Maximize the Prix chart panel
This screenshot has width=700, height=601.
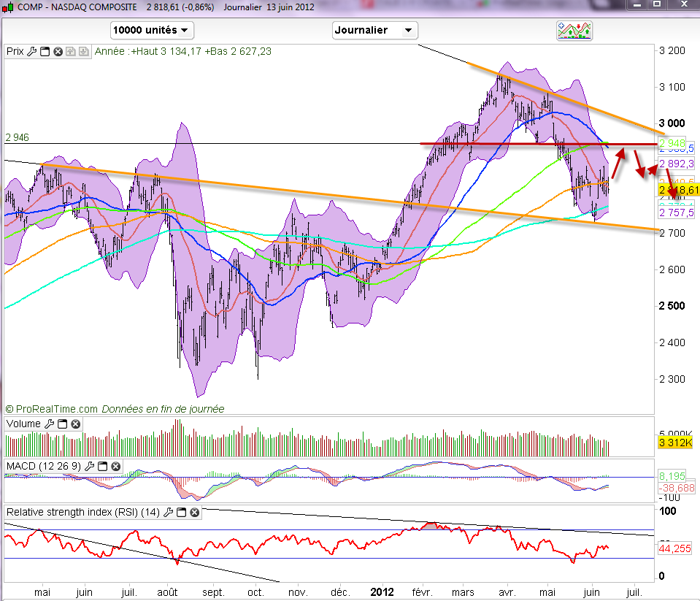click(45, 52)
